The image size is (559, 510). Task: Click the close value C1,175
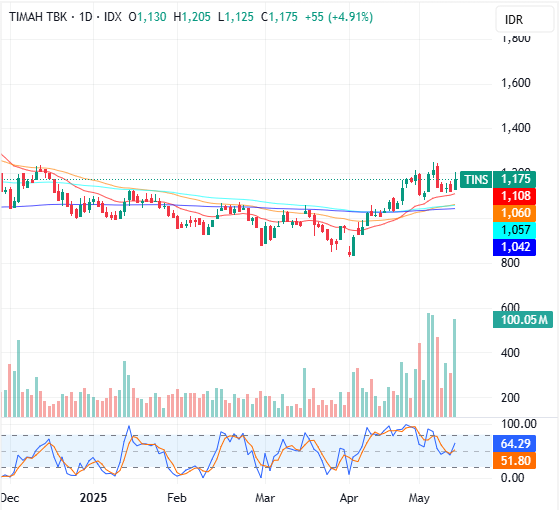279,17
